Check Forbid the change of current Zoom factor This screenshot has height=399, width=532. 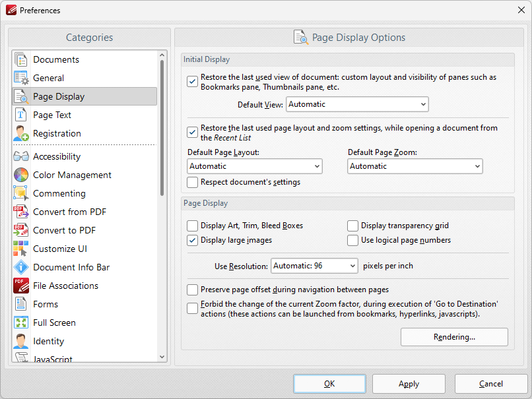(192, 309)
